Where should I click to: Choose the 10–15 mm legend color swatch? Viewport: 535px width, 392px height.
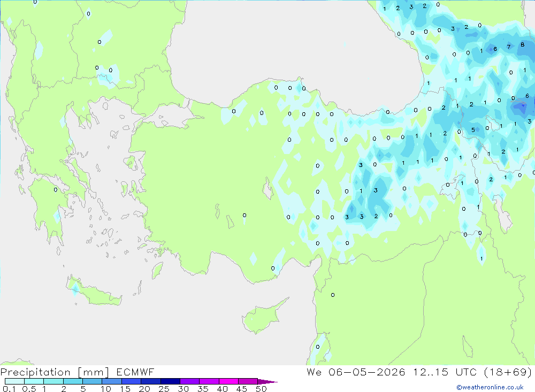[x=112, y=381]
